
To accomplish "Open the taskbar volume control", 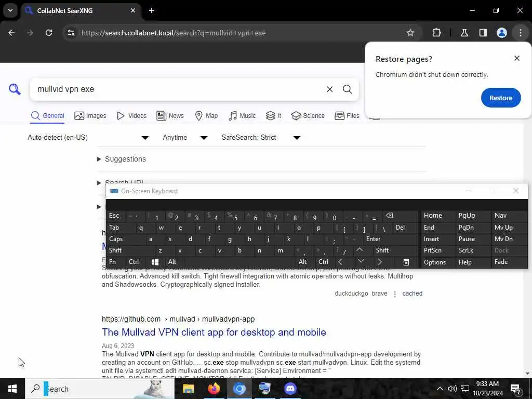I will tap(453, 389).
